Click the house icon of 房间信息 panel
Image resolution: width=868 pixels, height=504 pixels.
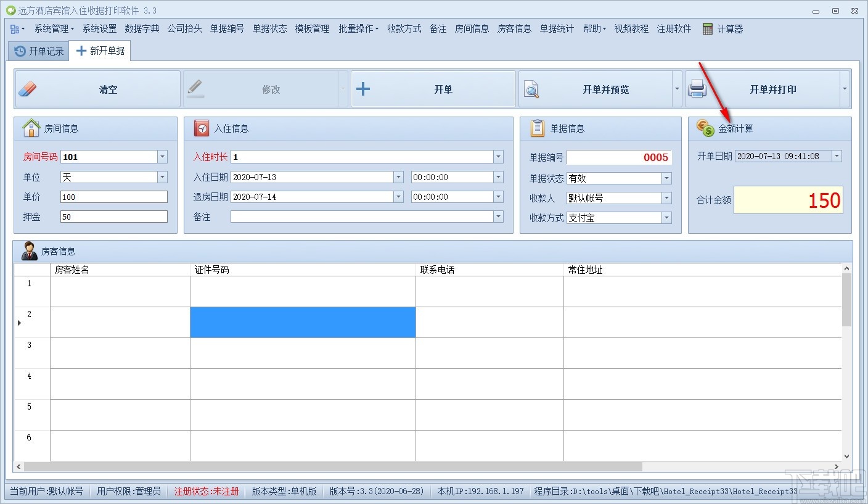[31, 128]
